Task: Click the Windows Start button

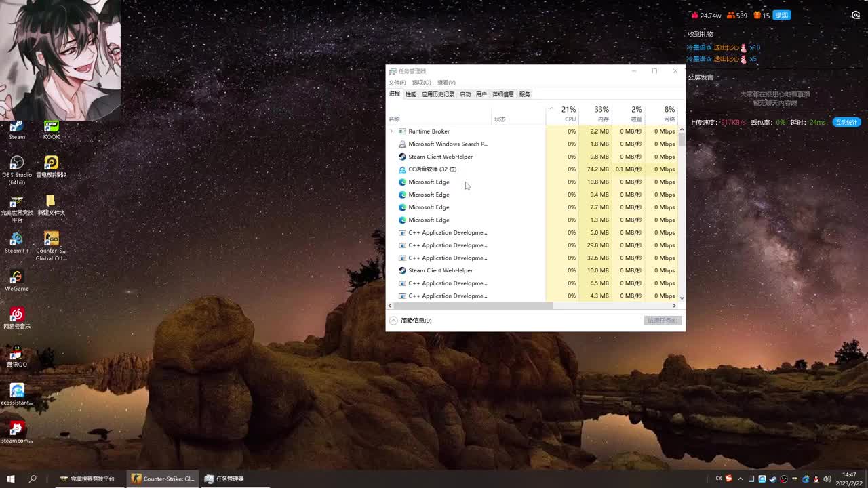Action: point(11,479)
